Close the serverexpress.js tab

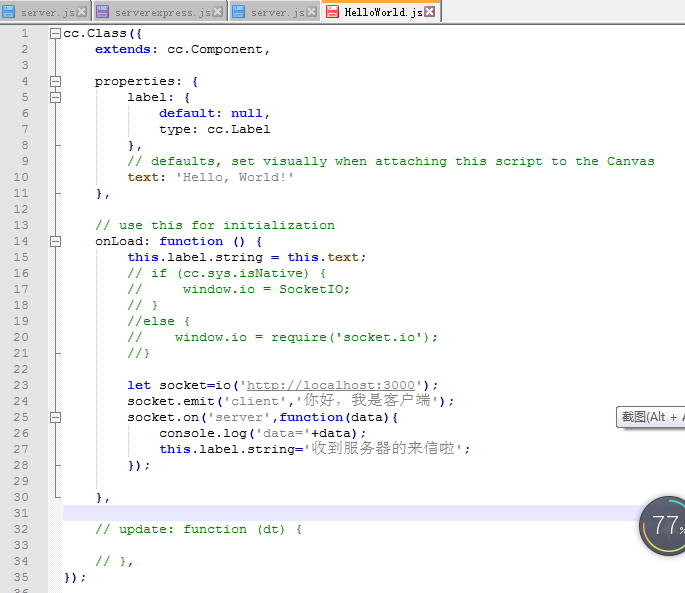218,12
